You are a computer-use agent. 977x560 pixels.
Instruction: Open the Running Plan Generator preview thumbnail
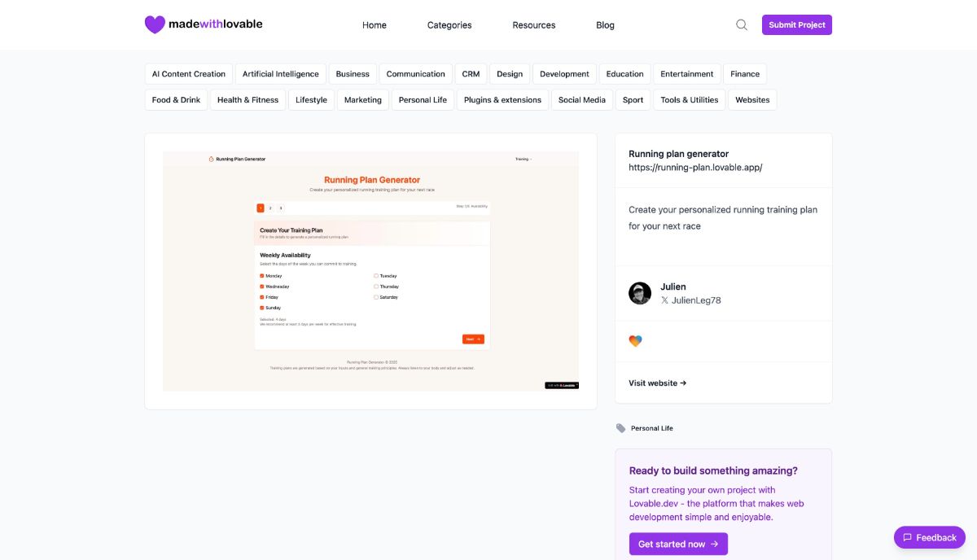point(370,271)
